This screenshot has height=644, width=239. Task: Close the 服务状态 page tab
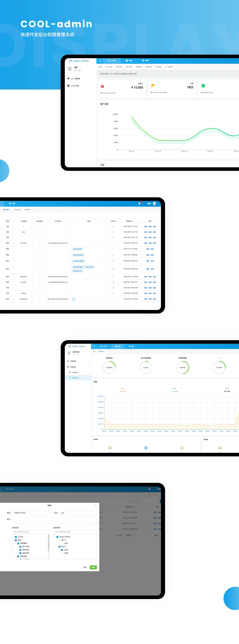coord(105,352)
